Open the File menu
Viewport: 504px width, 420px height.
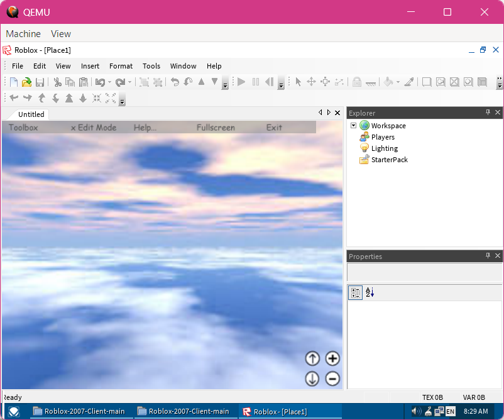click(18, 66)
